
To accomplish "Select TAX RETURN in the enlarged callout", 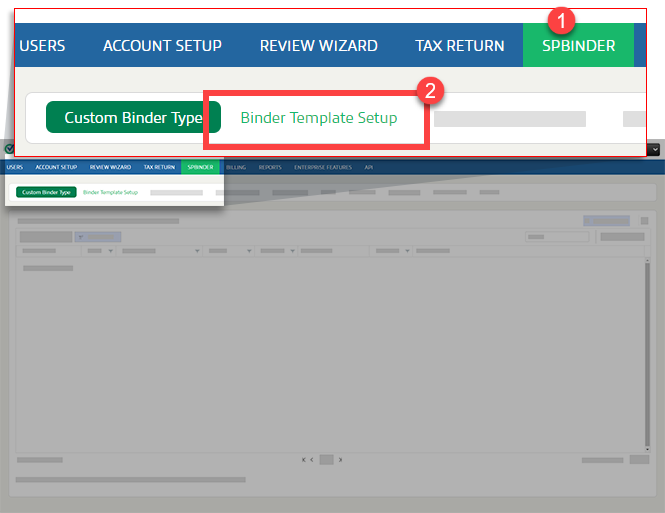I will (460, 45).
